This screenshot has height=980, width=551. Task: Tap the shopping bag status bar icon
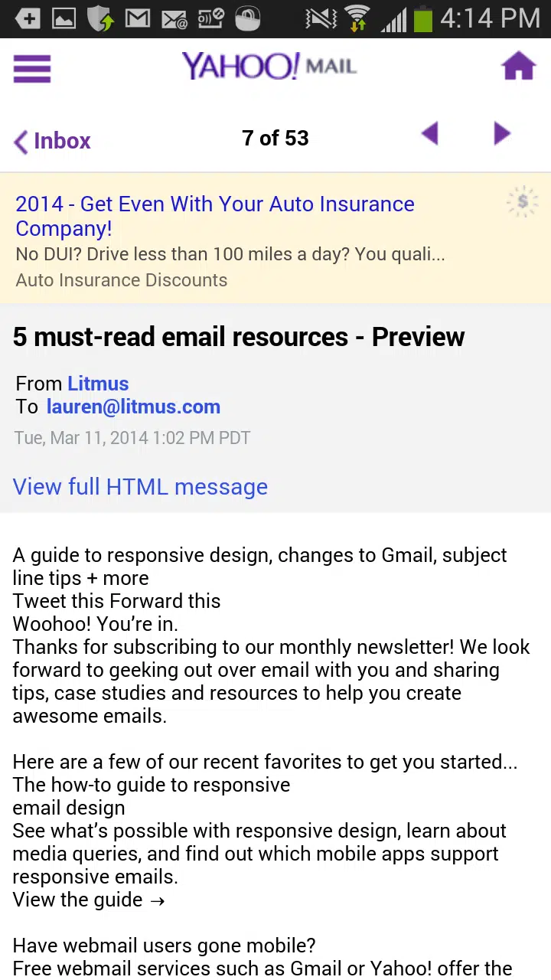coord(248,18)
